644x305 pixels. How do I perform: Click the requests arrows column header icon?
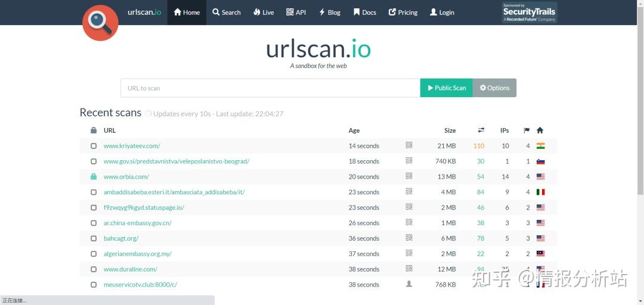pyautogui.click(x=481, y=130)
